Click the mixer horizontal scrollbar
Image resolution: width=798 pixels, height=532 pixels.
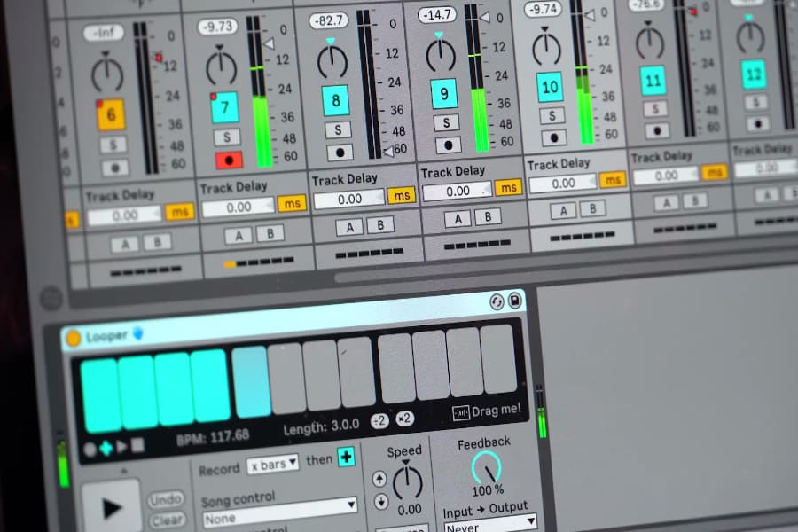pyautogui.click(x=565, y=262)
